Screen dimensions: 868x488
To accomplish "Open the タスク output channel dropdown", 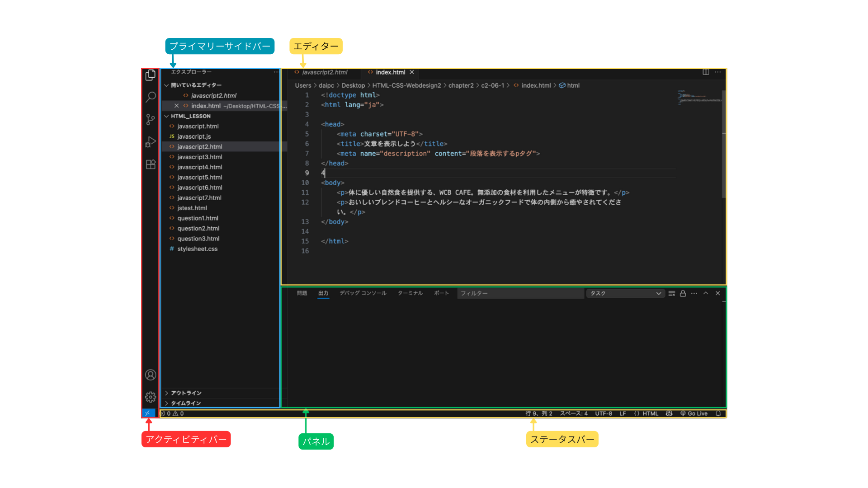I will coord(625,293).
